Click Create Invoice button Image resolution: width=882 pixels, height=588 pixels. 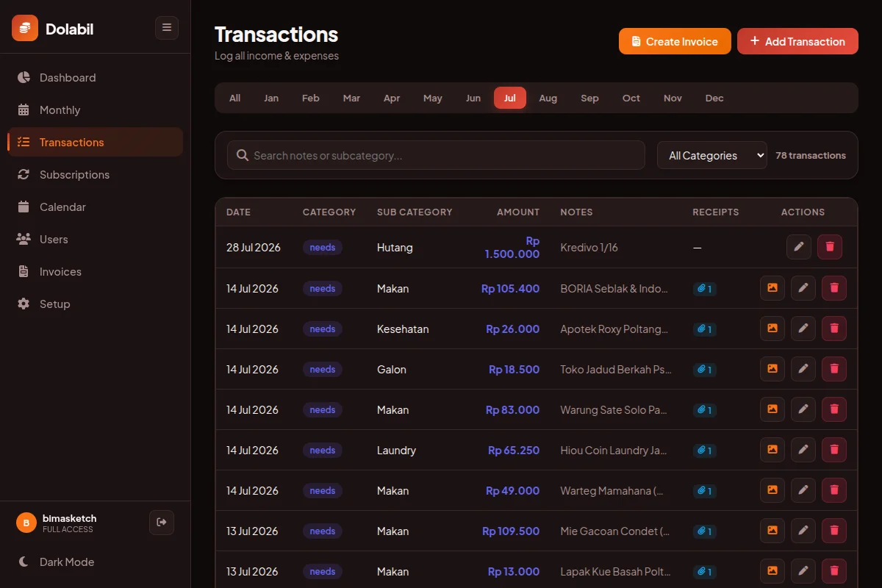click(675, 41)
